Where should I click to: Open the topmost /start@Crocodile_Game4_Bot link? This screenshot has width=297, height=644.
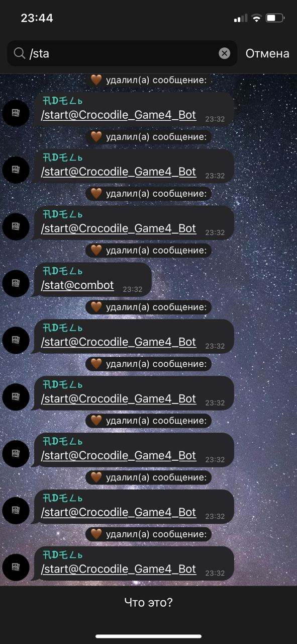(119, 115)
